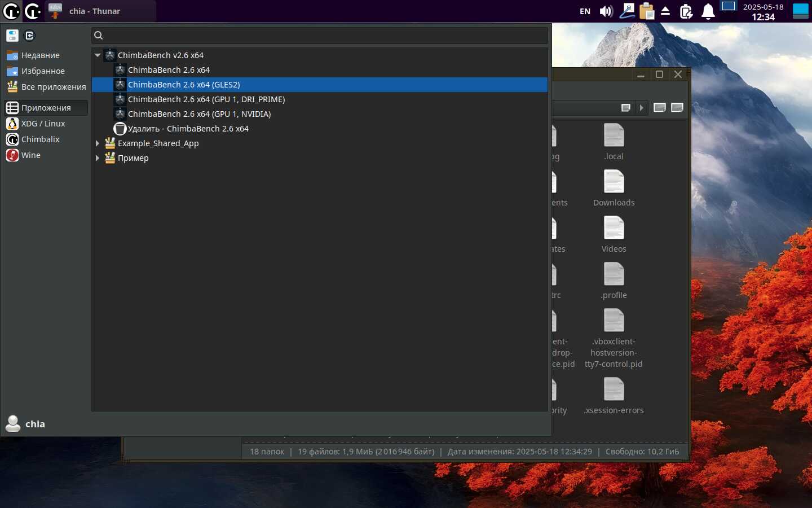The image size is (812, 508).
Task: Click the chia username label
Action: coord(35,424)
